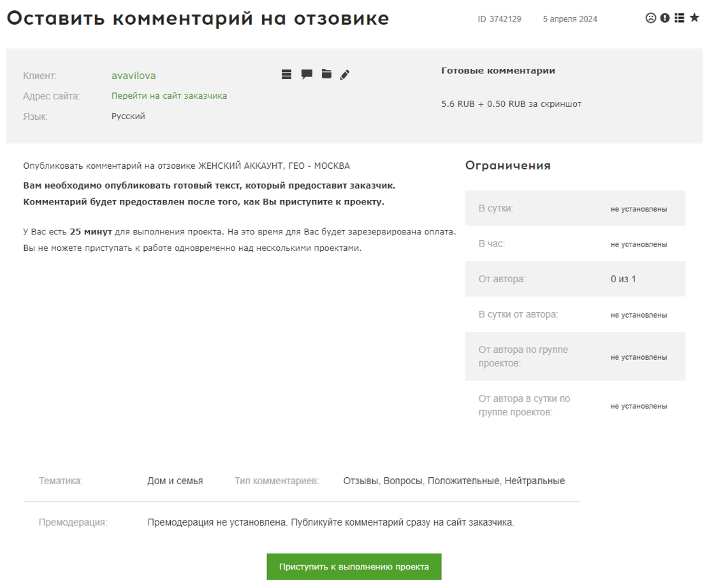Click the 'От автора:' limit label
707x588 pixels.
[502, 279]
